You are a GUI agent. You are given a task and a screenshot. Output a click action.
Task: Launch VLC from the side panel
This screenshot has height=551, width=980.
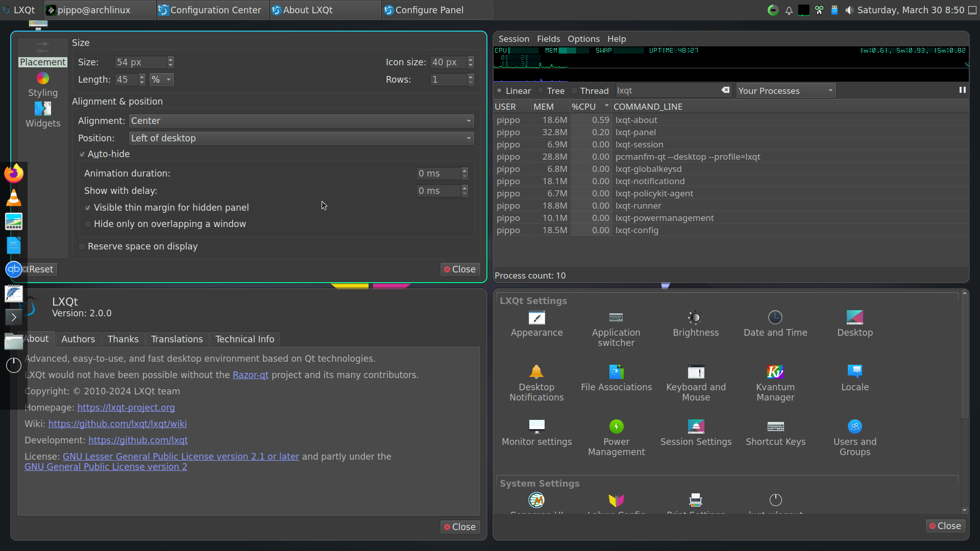point(14,197)
